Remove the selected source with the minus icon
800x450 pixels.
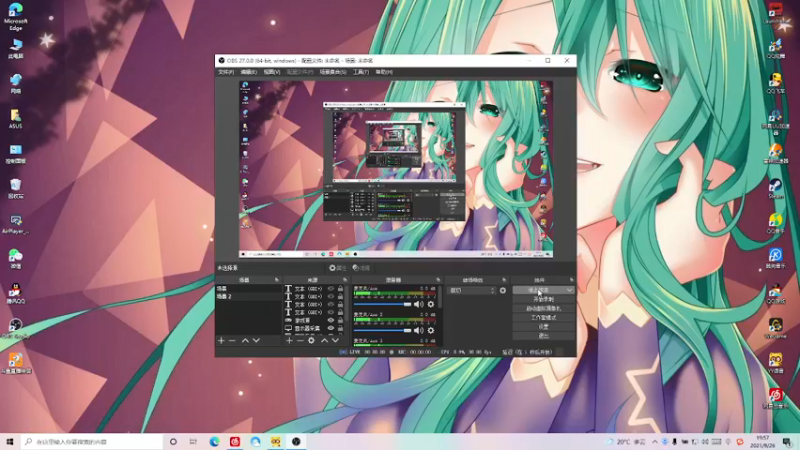(300, 340)
